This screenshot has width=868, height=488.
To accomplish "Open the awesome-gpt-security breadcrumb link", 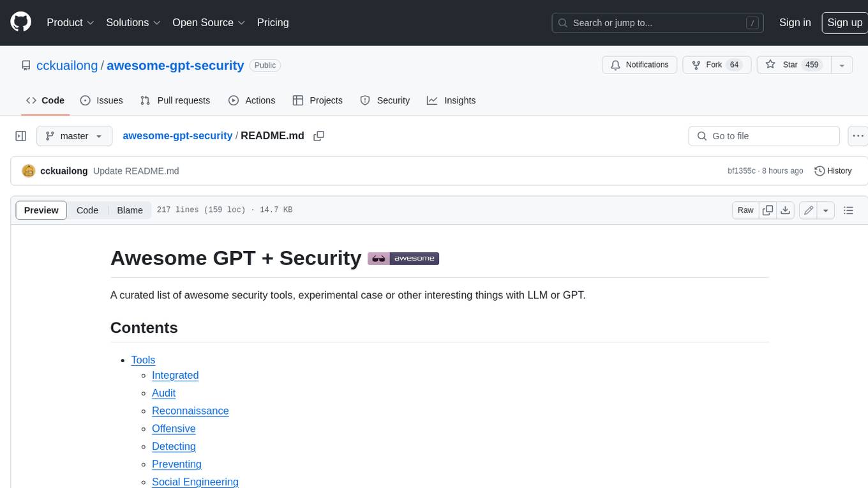I will (x=177, y=136).
